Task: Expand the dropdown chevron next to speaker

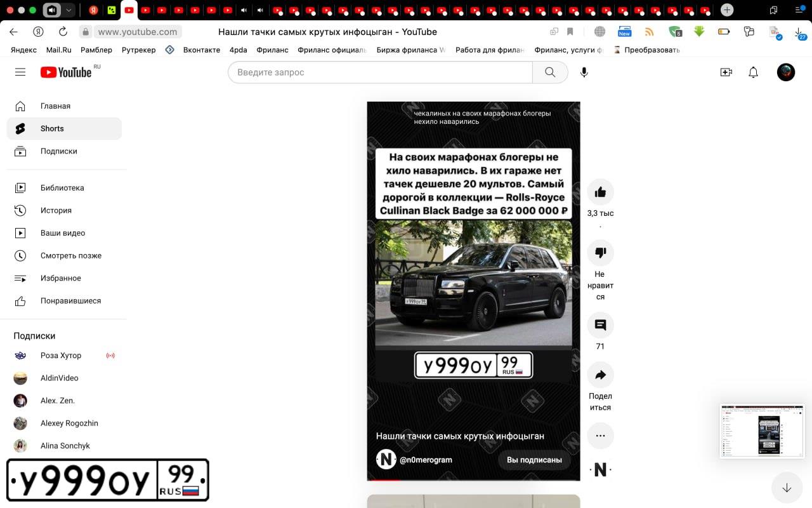Action: pyautogui.click(x=69, y=10)
